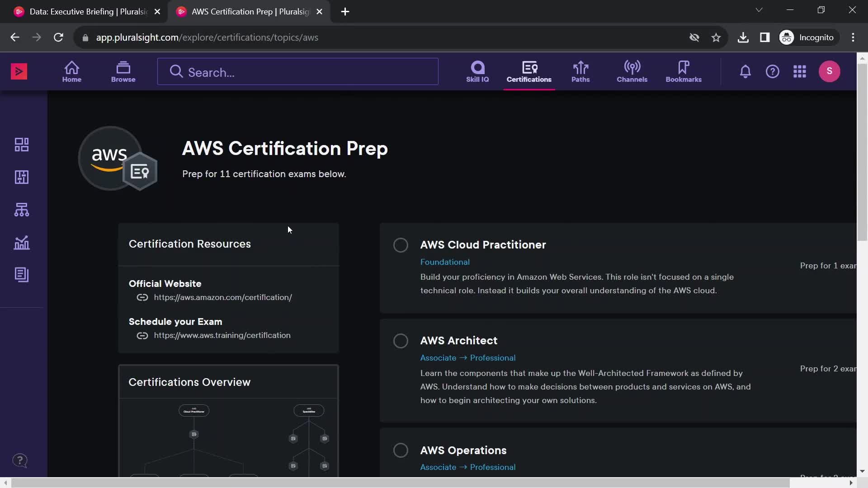This screenshot has width=868, height=488.
Task: Go back to the previous page
Action: click(x=15, y=38)
